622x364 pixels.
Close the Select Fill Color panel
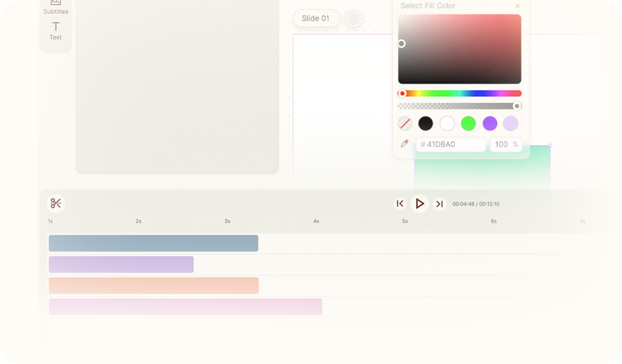tap(517, 6)
